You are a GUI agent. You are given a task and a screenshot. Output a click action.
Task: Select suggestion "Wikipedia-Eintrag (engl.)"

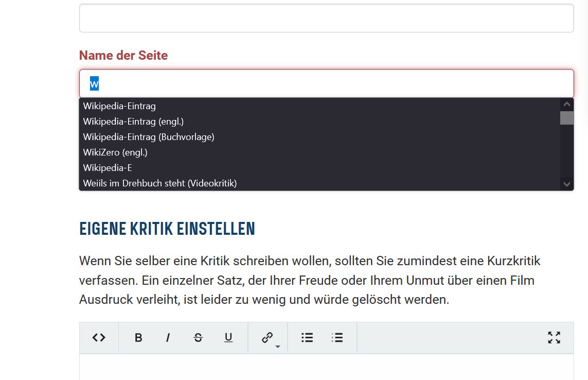point(319,122)
